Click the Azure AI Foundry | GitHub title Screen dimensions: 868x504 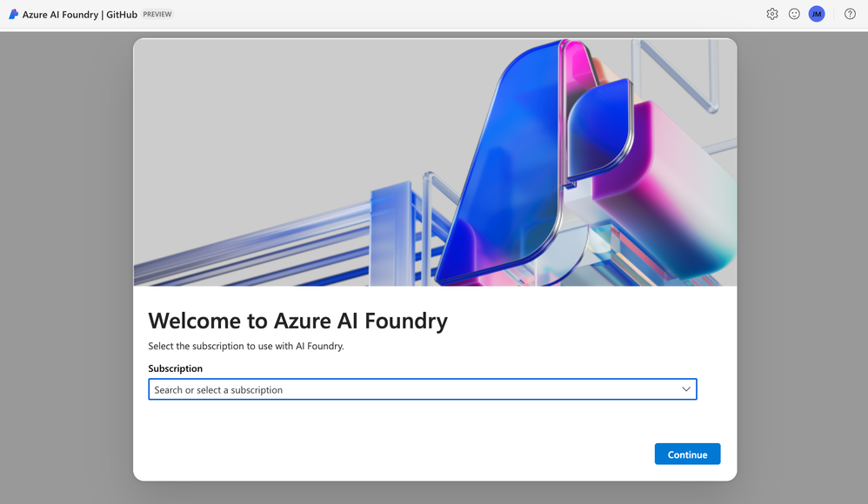click(80, 15)
